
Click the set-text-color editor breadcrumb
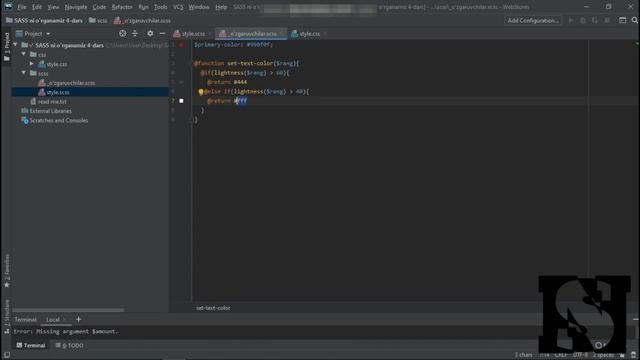213,308
